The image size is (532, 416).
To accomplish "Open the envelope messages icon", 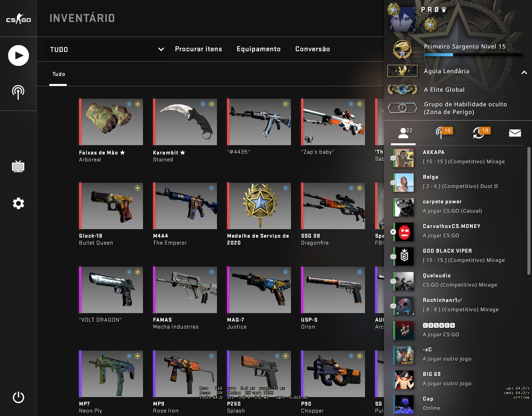I will pos(515,133).
